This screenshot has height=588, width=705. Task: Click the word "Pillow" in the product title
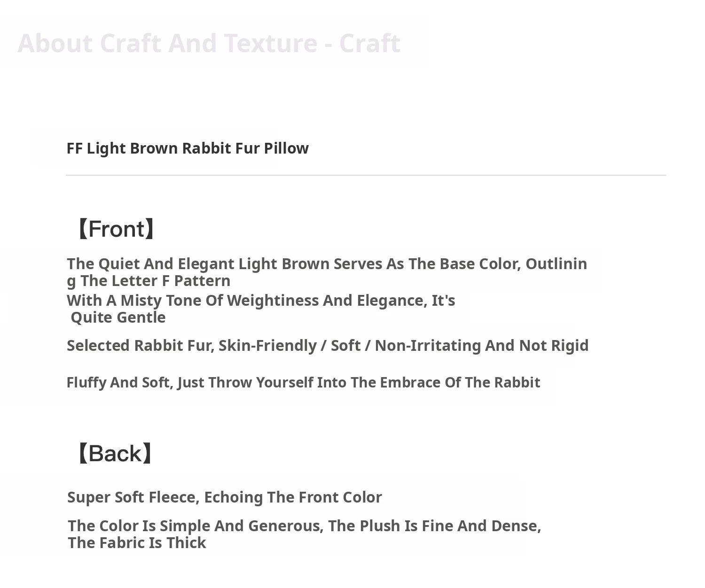286,148
